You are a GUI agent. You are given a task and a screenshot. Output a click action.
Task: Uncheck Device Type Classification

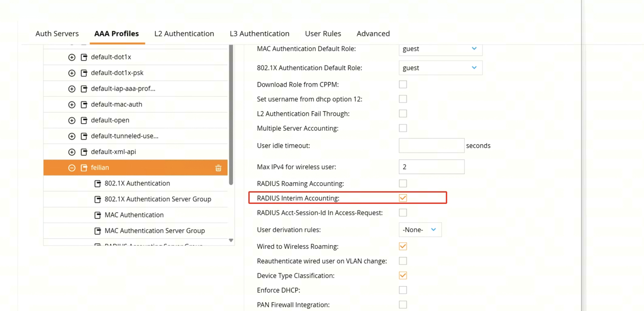[x=403, y=276]
